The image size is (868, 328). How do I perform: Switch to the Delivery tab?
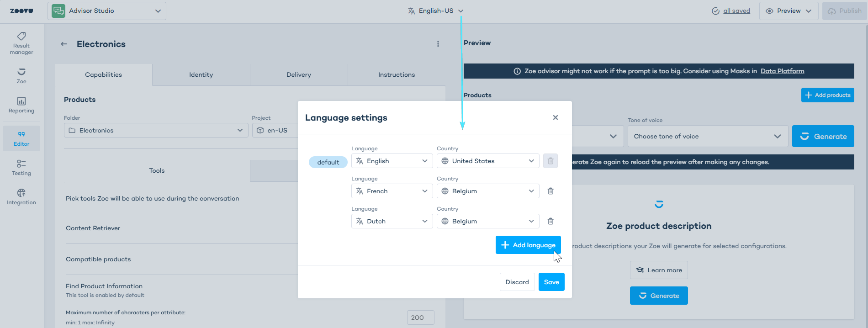pyautogui.click(x=299, y=75)
